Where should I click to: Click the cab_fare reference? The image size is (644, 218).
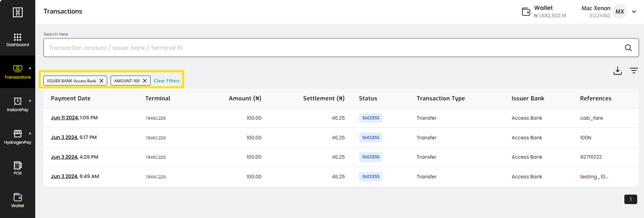click(x=591, y=118)
